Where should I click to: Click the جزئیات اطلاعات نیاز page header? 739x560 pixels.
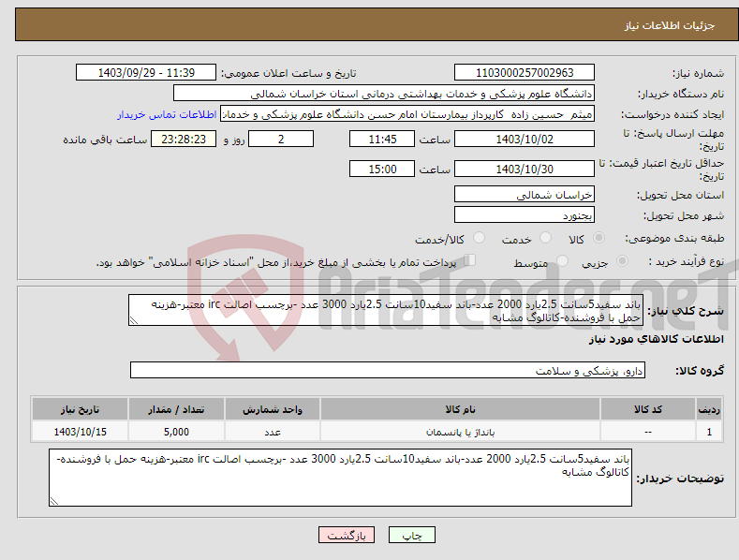[x=670, y=25]
